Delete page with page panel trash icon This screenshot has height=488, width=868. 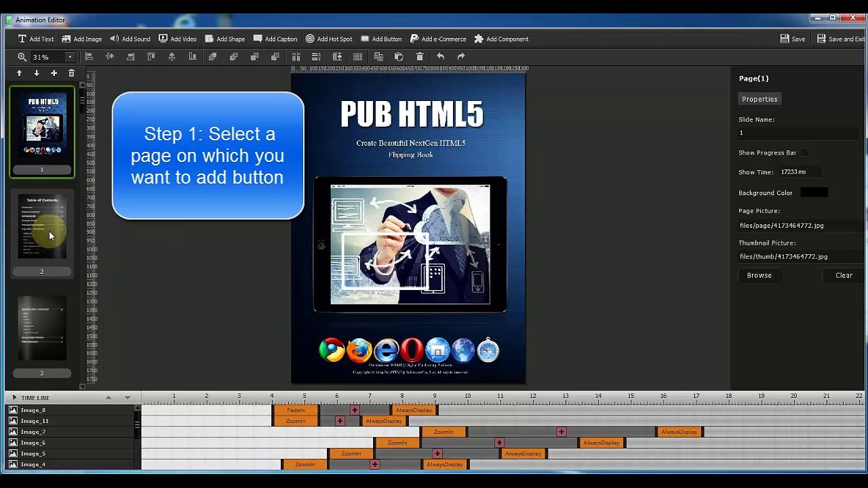(x=71, y=73)
